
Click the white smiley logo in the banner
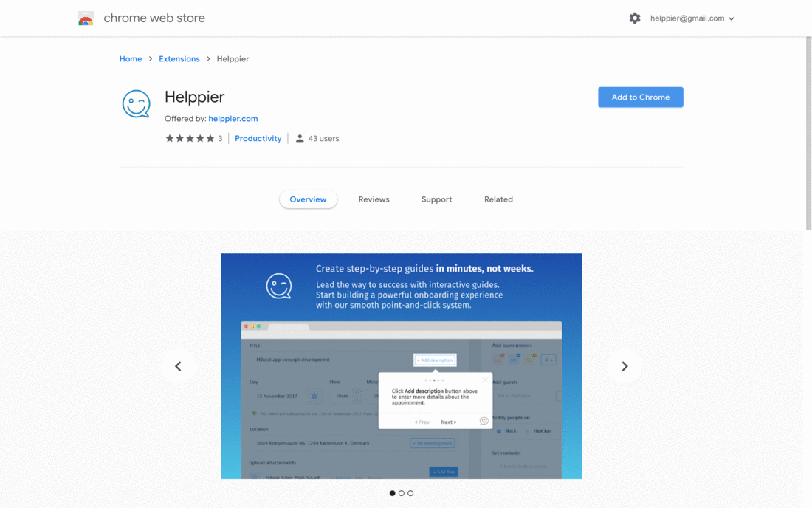pos(279,286)
